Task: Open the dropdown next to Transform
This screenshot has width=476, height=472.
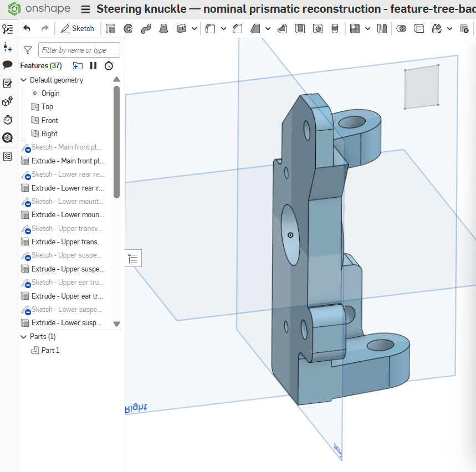Action: point(450,29)
